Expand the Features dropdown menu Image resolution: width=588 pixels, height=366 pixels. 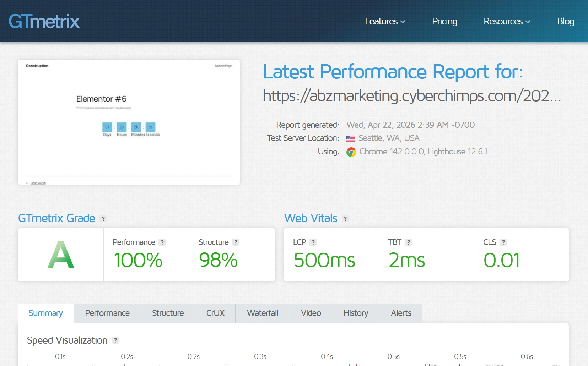tap(385, 22)
